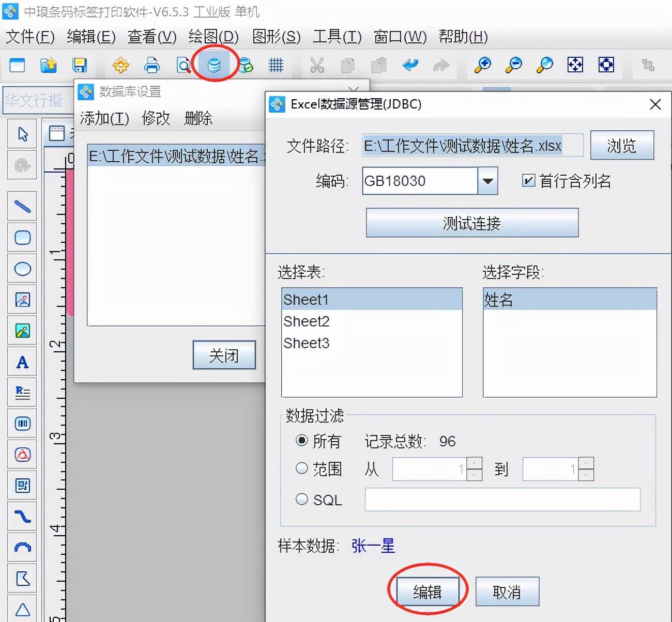
Task: Select the QR code tool
Action: [22, 486]
